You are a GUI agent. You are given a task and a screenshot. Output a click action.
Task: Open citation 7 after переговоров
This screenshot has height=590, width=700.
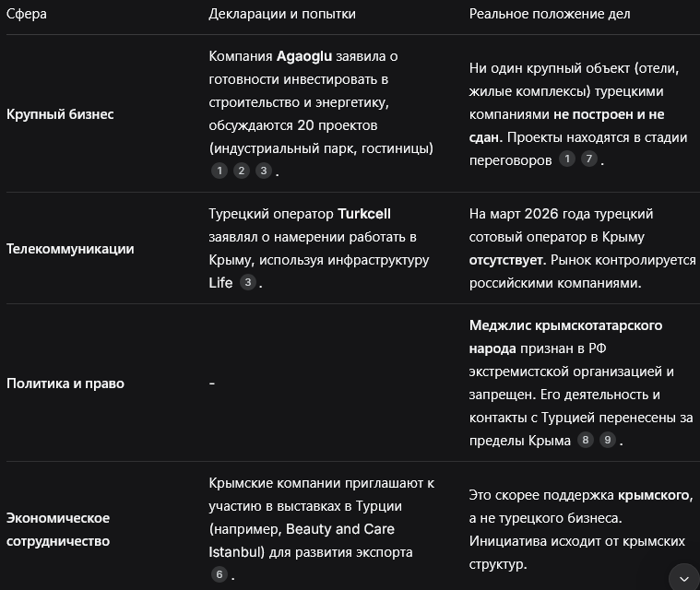pyautogui.click(x=589, y=159)
